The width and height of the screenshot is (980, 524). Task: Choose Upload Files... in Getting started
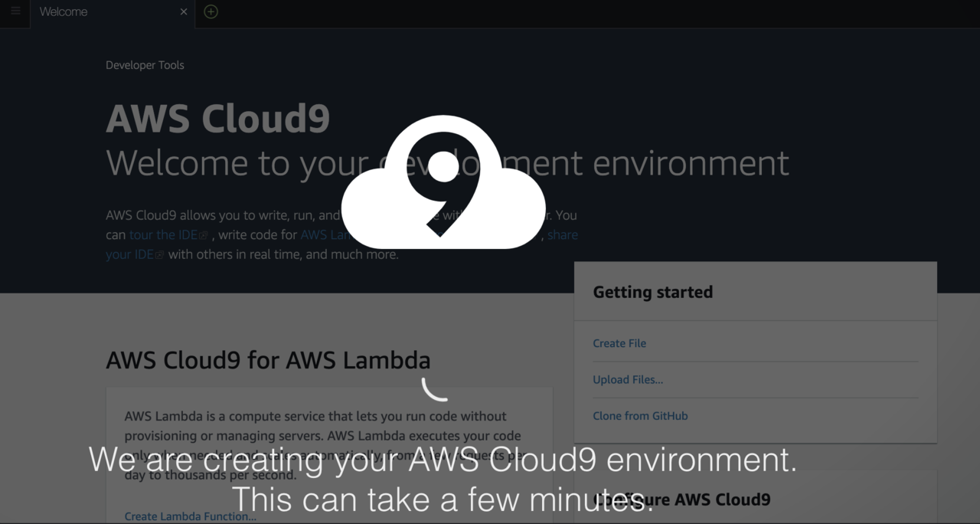pyautogui.click(x=628, y=379)
